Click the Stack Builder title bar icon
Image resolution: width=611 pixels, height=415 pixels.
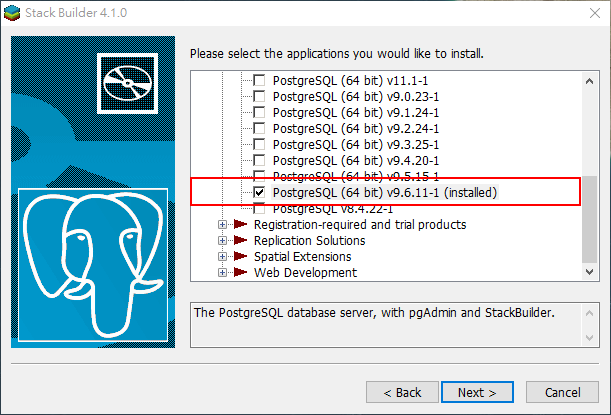[12, 13]
